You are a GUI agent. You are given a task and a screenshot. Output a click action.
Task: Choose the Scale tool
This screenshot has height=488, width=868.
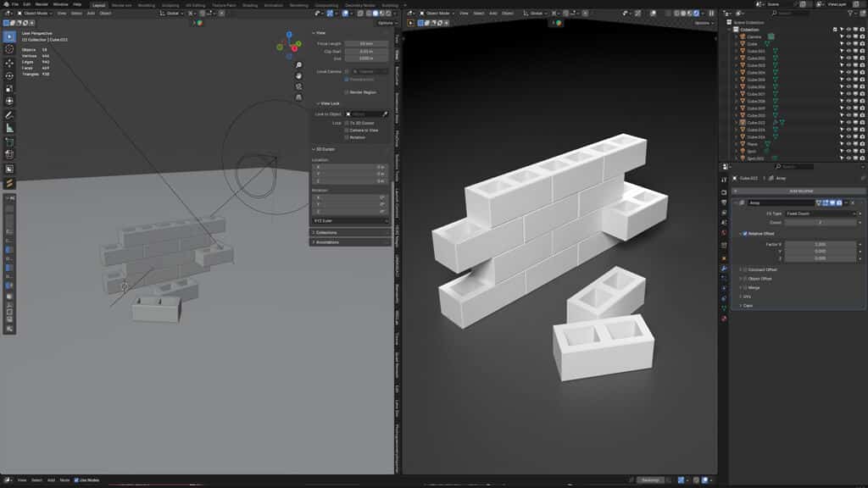pyautogui.click(x=9, y=88)
